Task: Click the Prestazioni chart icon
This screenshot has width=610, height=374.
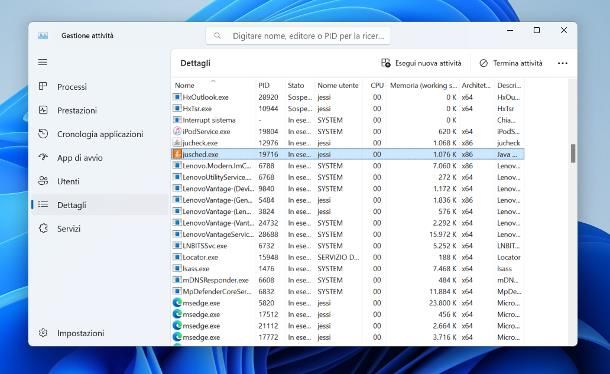Action: (43, 110)
